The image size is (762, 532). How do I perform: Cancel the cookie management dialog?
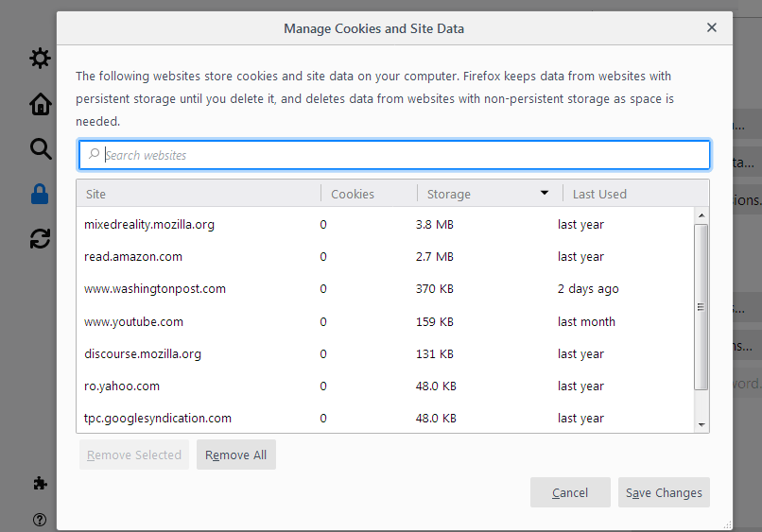570,492
